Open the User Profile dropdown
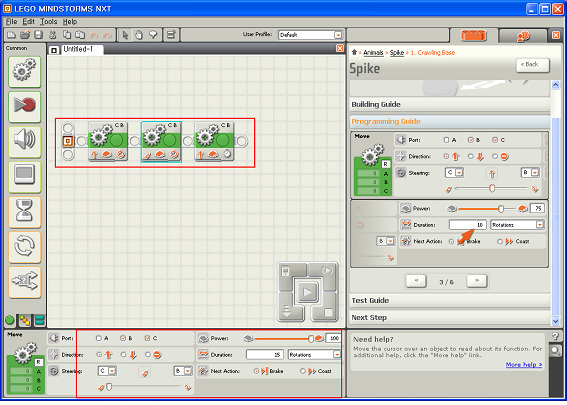 click(338, 35)
